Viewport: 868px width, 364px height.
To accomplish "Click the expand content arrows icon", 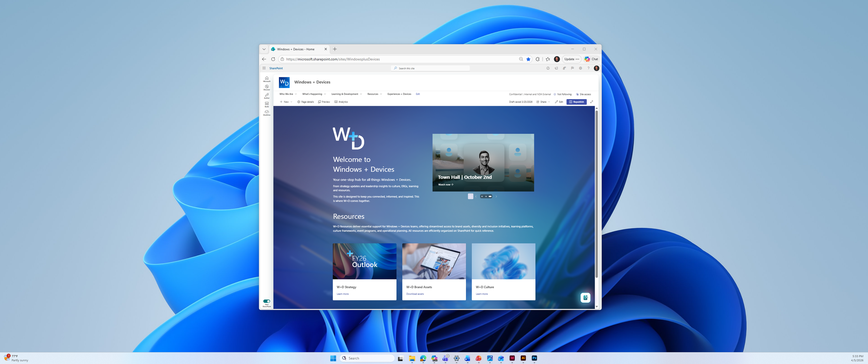I will click(x=592, y=102).
